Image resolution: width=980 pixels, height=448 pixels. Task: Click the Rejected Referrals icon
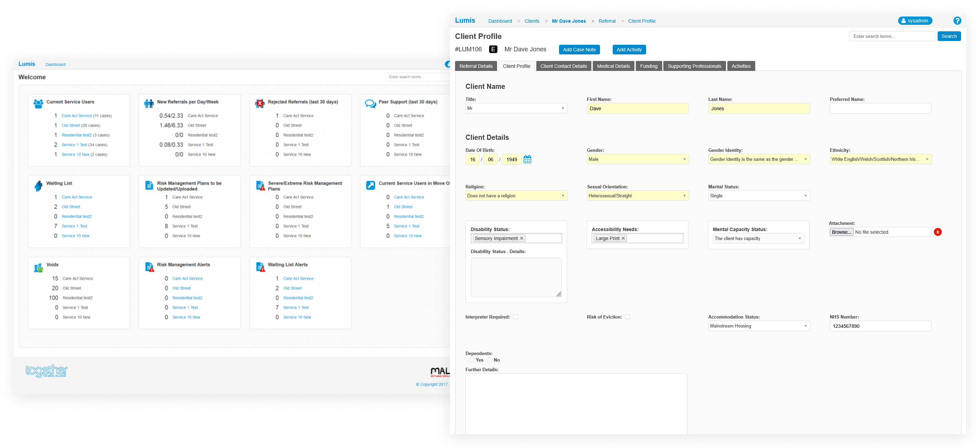click(260, 104)
